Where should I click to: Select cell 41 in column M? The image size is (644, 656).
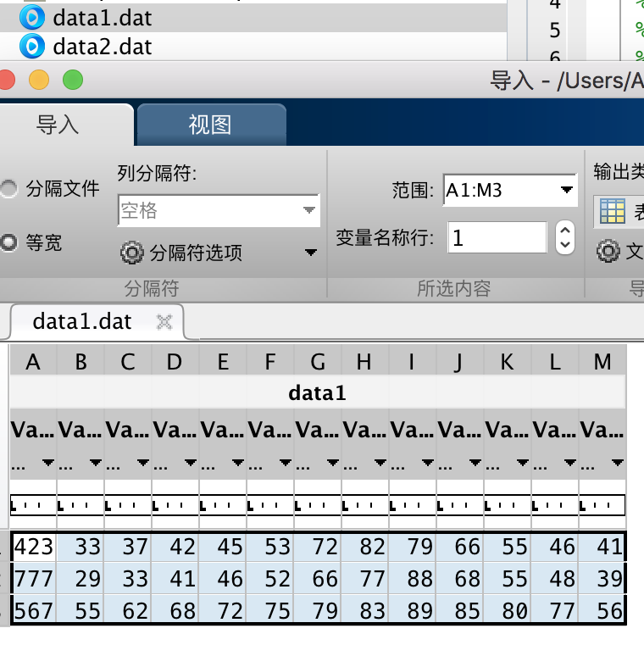click(x=602, y=547)
